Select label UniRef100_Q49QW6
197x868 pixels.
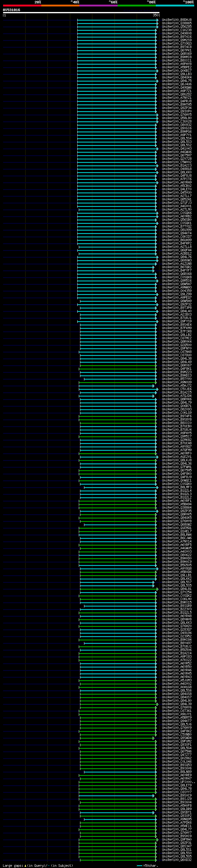177,88
